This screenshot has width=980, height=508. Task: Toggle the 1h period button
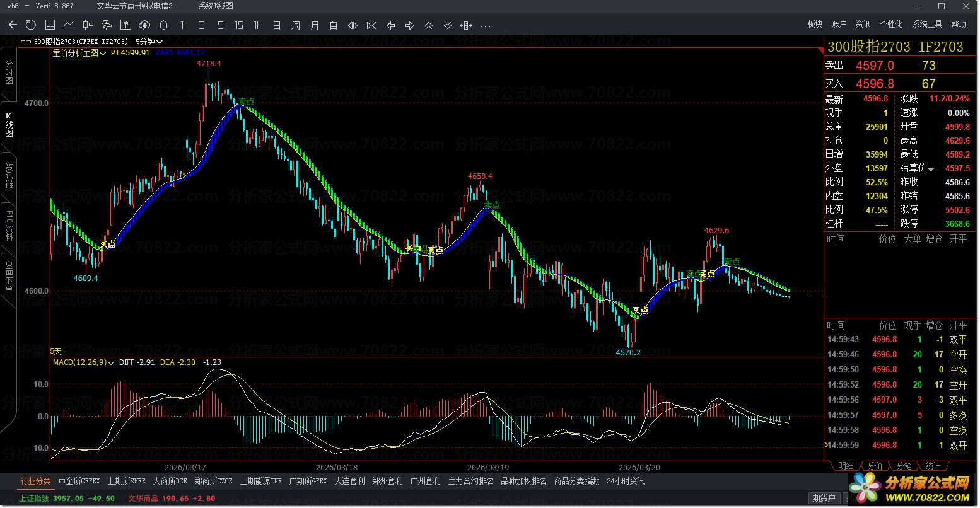pos(258,25)
